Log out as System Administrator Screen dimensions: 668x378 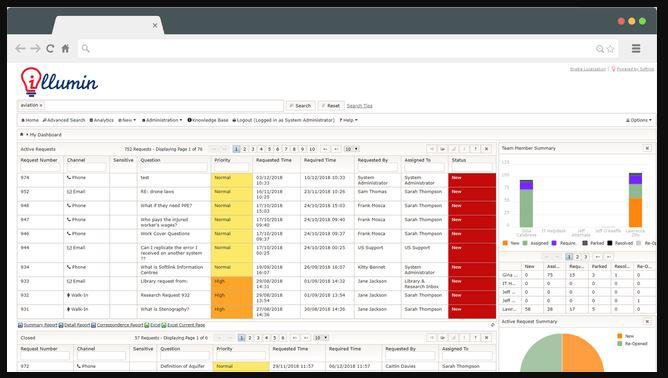(283, 120)
